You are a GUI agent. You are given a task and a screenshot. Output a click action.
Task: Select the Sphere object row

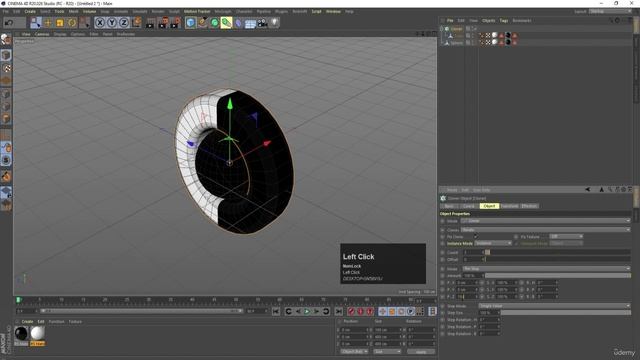(x=457, y=42)
